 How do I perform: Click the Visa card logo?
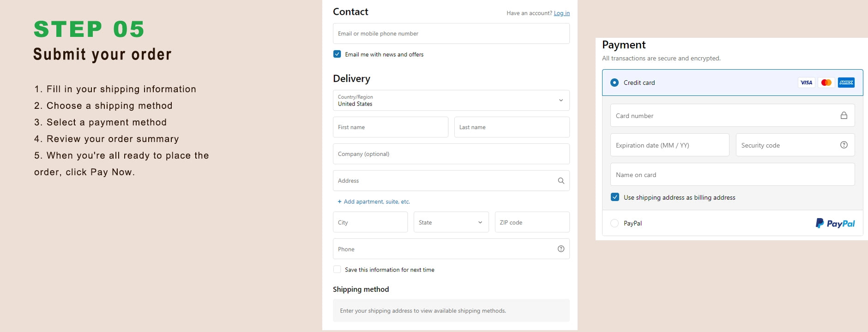[x=806, y=83]
